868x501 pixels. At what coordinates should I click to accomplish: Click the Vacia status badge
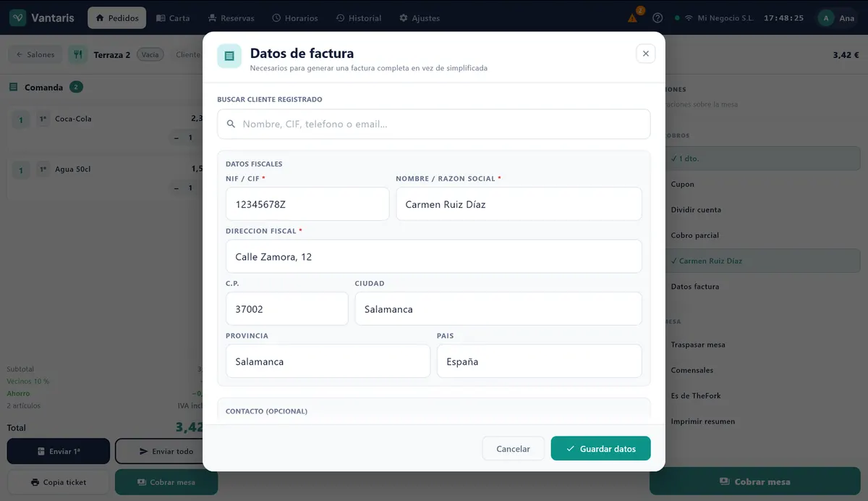150,54
